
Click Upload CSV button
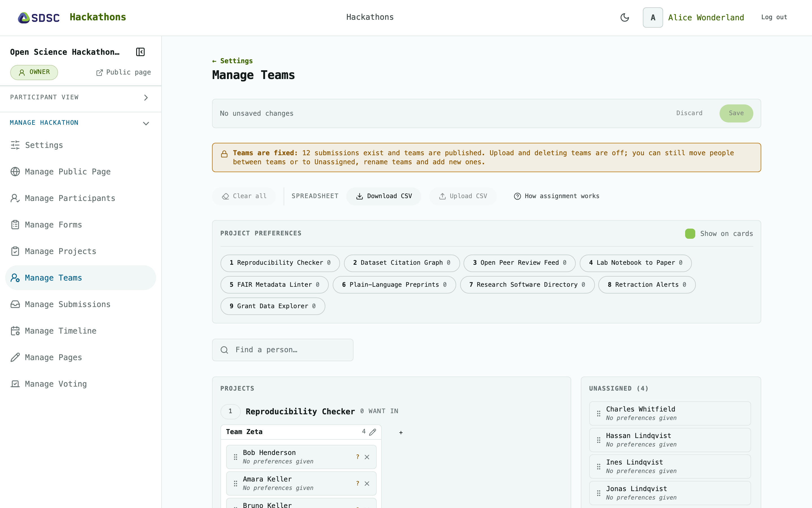pos(463,196)
